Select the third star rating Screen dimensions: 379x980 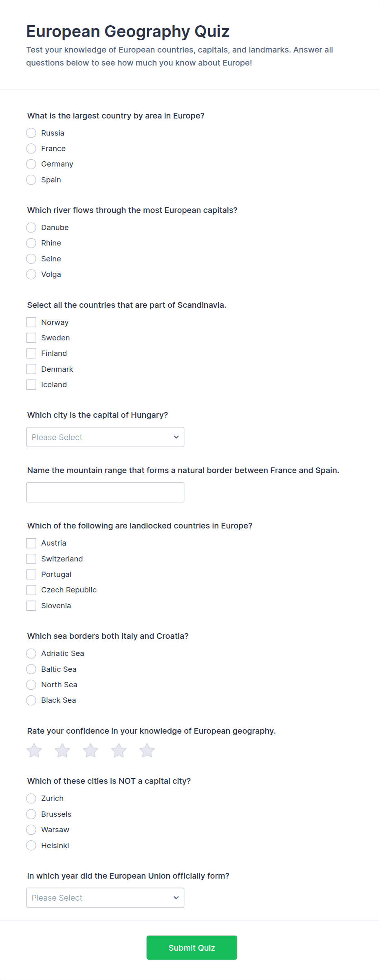(x=90, y=750)
